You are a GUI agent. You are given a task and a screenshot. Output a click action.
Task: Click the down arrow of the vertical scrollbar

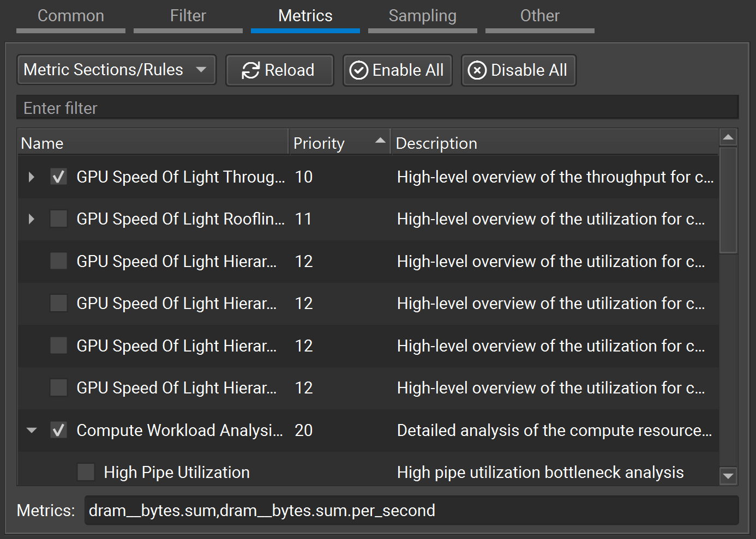729,475
